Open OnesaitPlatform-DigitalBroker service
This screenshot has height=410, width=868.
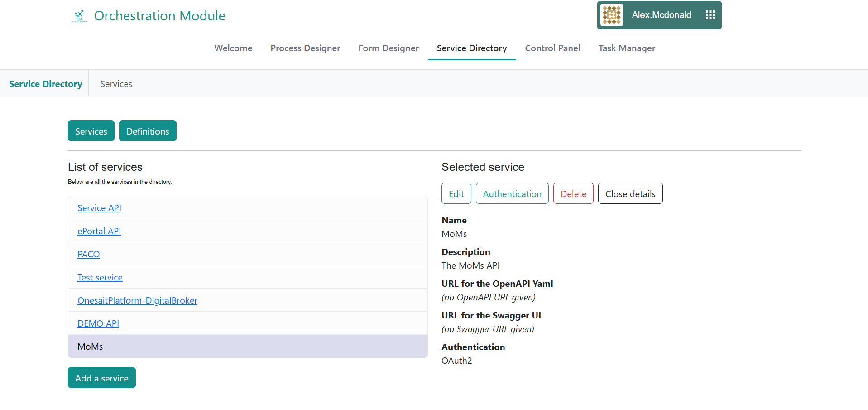(137, 300)
